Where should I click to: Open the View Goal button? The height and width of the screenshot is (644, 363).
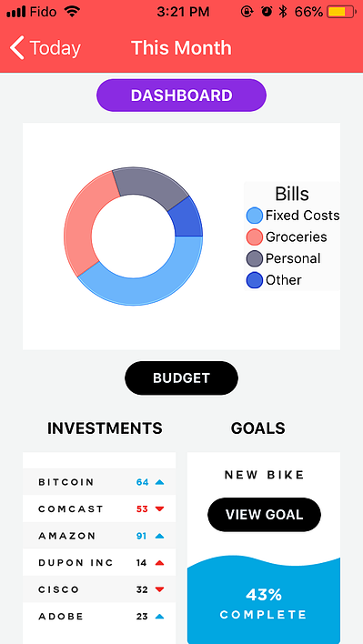[265, 515]
